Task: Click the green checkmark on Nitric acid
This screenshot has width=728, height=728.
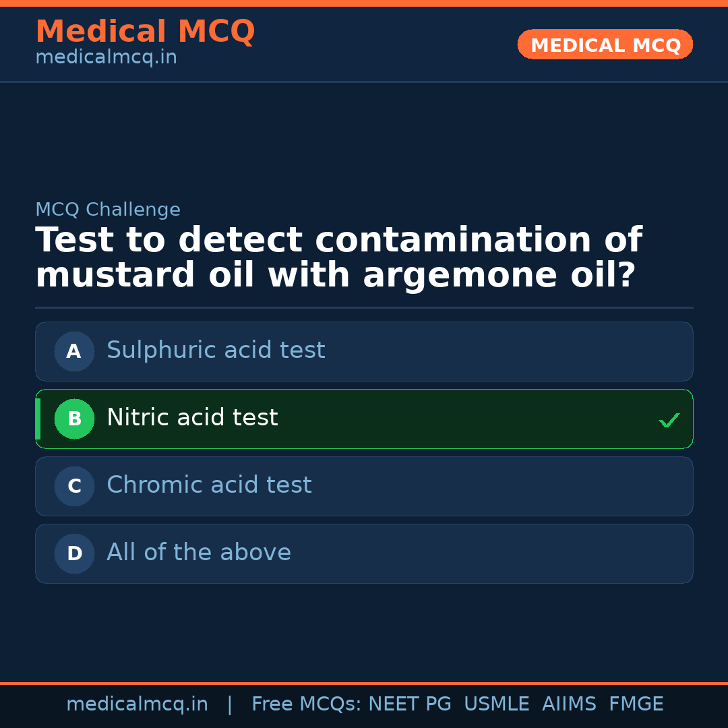Action: pyautogui.click(x=669, y=420)
